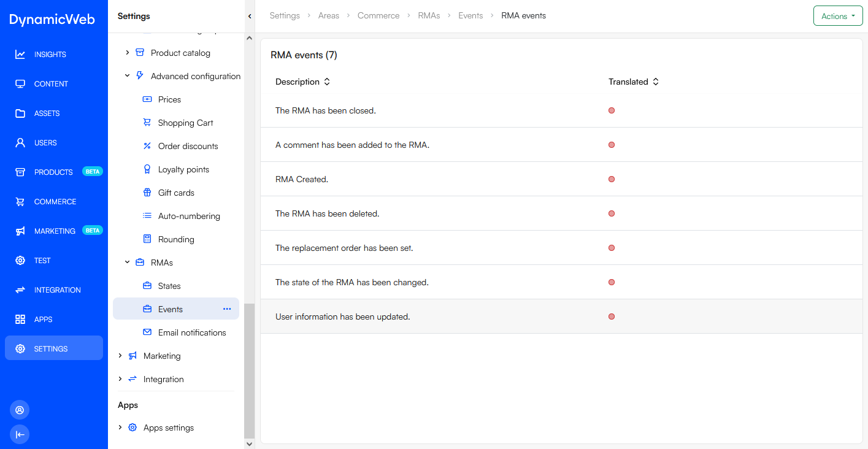Click the Prices icon in tree
The width and height of the screenshot is (868, 449).
click(147, 99)
